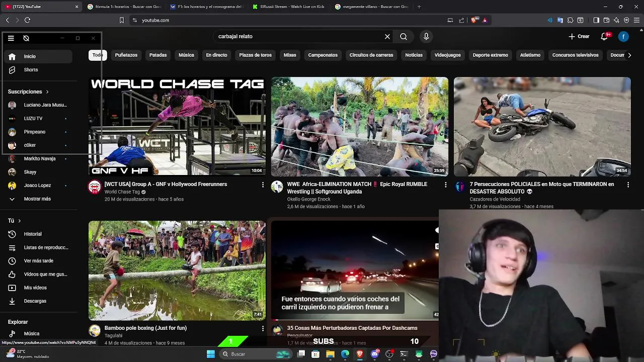Open LUZU TV subscription
Screen dimensions: 644x362
click(x=38, y=119)
